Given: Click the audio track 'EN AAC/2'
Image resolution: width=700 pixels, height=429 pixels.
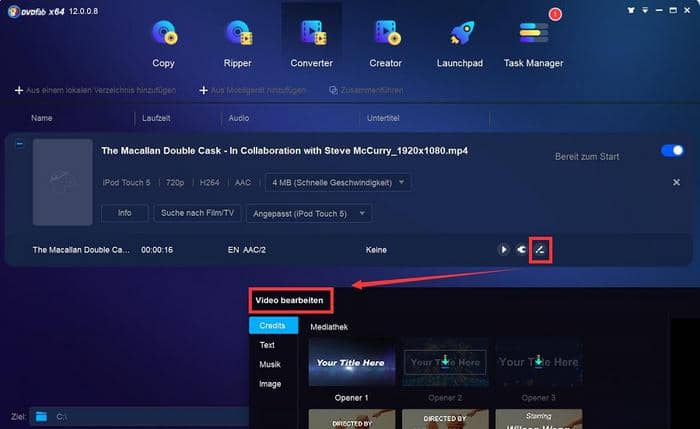Looking at the screenshot, I should point(247,250).
